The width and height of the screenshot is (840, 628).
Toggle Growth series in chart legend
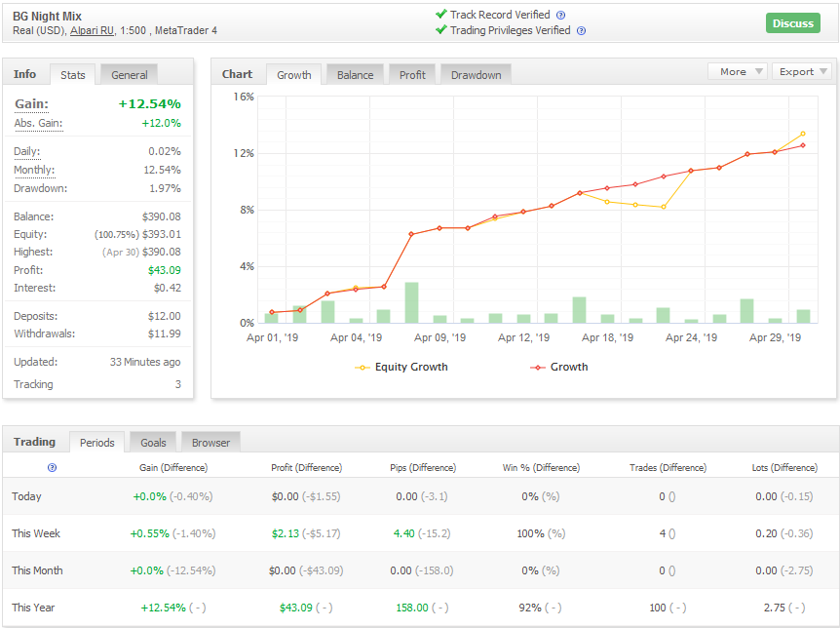pyautogui.click(x=558, y=367)
